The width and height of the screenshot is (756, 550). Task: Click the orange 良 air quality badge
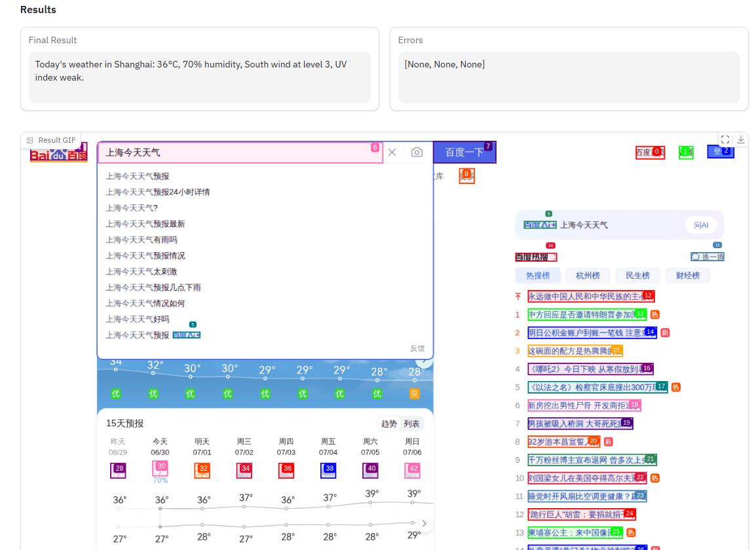point(415,394)
